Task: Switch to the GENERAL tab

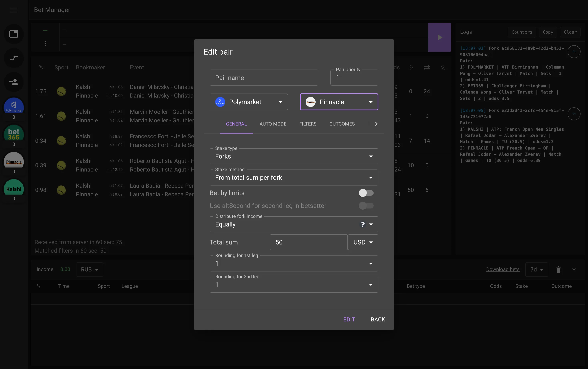Action: pos(236,124)
